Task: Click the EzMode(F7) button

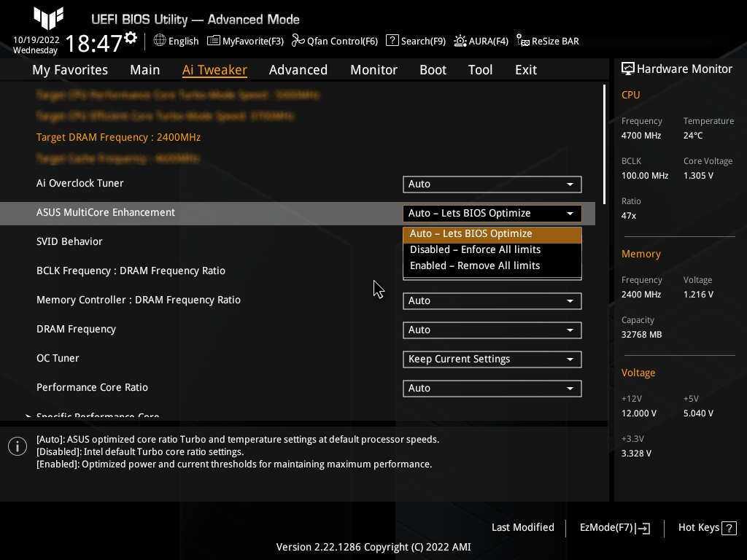Action: click(614, 527)
